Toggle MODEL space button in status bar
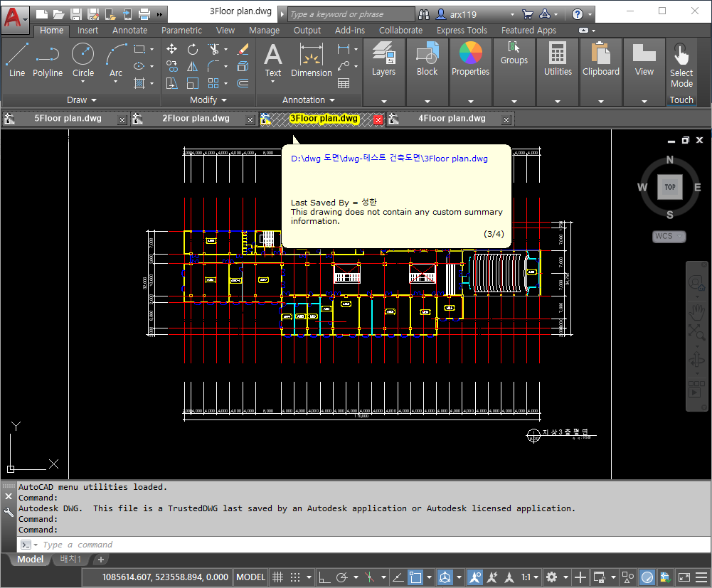 pos(251,577)
